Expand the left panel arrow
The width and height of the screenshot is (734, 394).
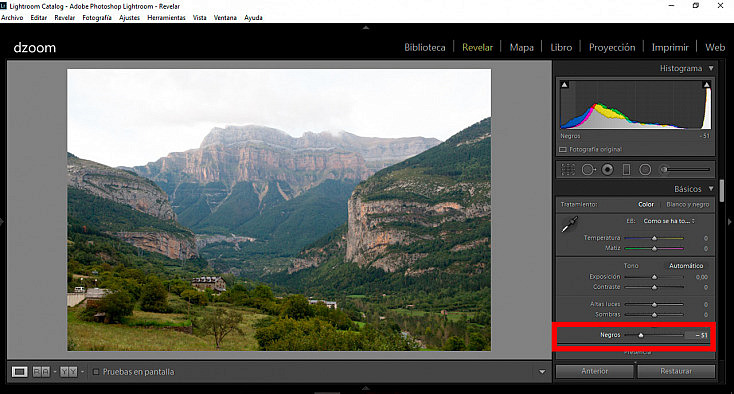[2, 221]
